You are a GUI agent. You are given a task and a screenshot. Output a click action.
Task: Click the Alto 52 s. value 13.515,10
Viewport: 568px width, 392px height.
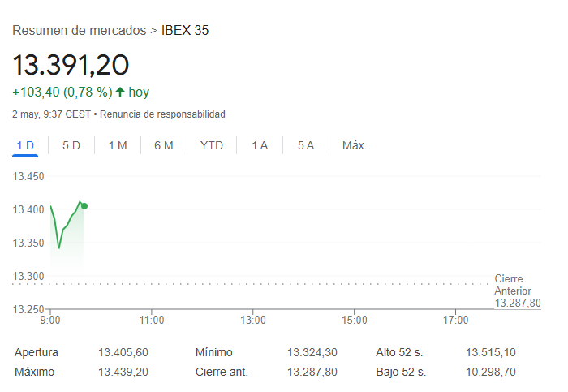click(490, 352)
